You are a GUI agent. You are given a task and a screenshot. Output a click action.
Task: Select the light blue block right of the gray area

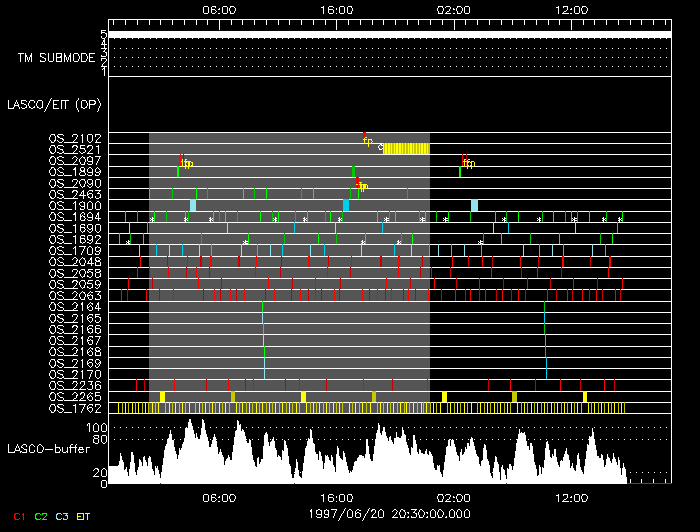[475, 205]
